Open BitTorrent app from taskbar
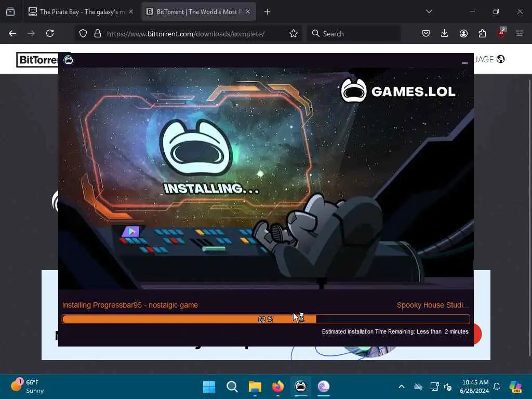This screenshot has width=532, height=399. tap(324, 387)
